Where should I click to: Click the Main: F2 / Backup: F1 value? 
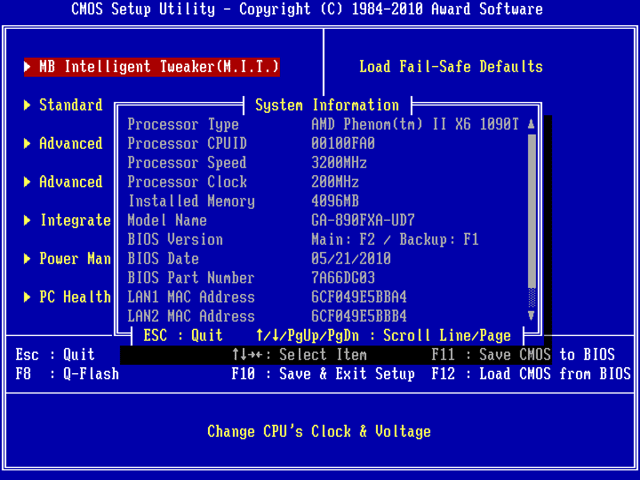395,240
